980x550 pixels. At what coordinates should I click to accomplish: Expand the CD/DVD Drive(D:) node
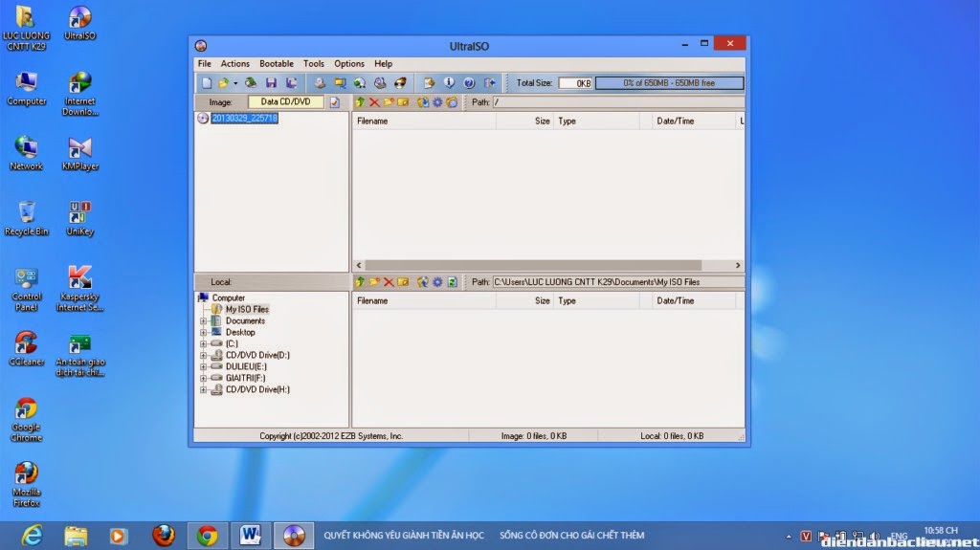tap(203, 355)
